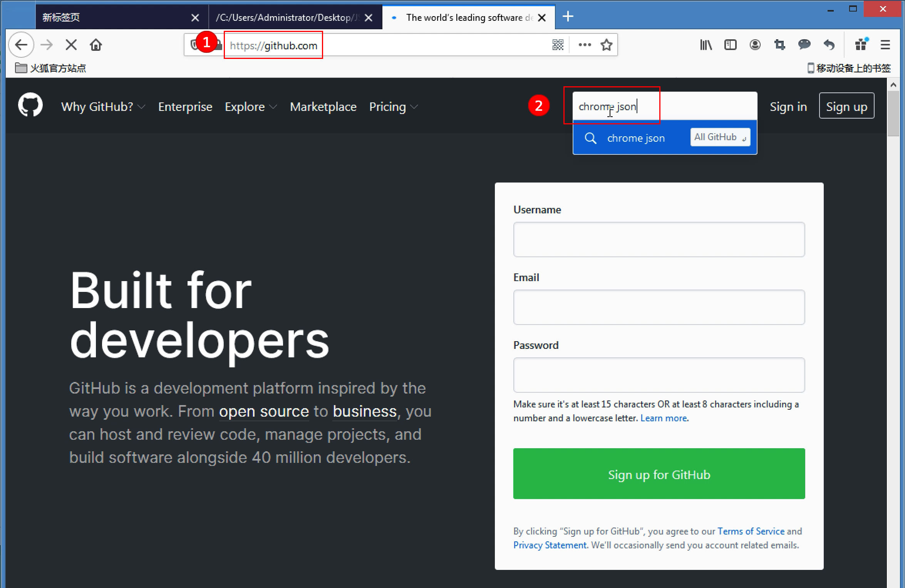Follow the open source link

click(264, 411)
